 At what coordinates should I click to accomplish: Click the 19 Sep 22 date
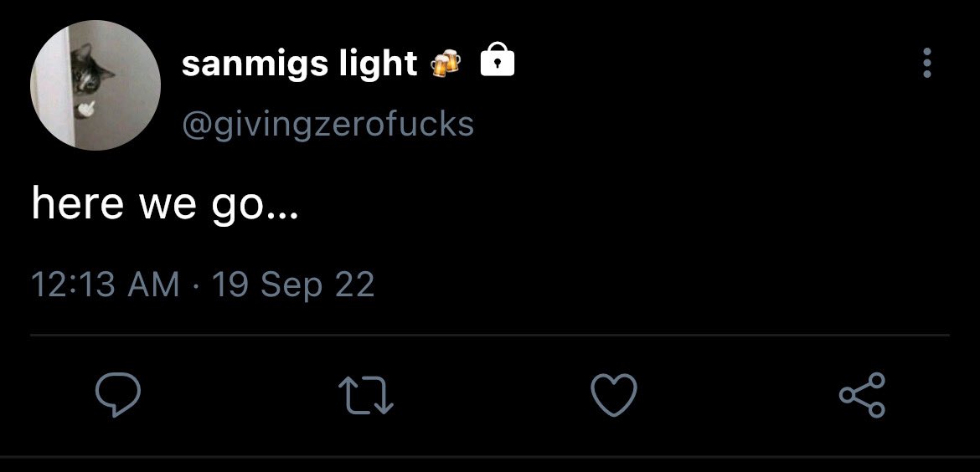(x=293, y=285)
